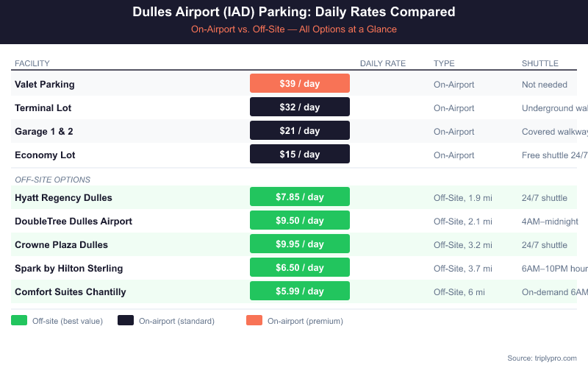The width and height of the screenshot is (588, 368).
Task: Click the green Off-site legend swatch
Action: click(20, 320)
